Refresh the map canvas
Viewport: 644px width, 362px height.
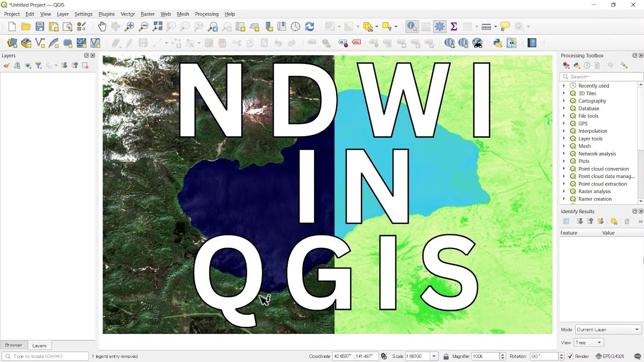[x=309, y=27]
